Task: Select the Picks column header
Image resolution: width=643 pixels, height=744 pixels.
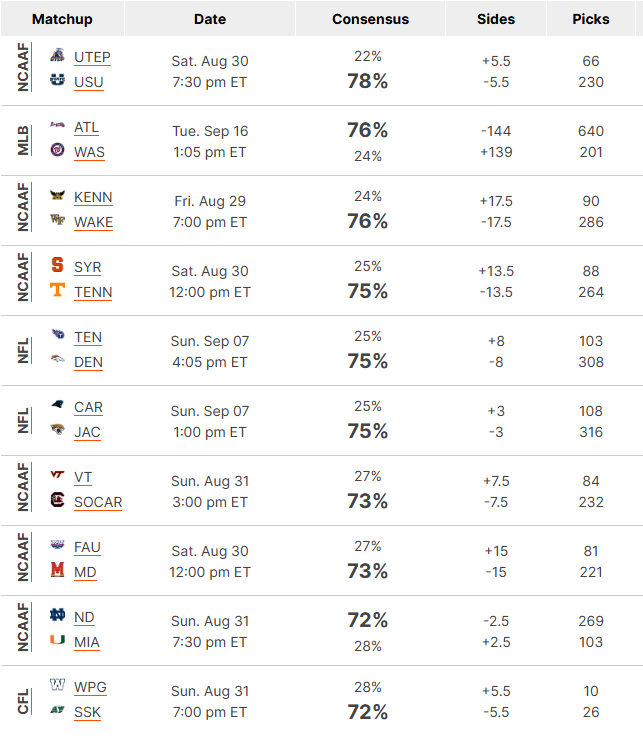Action: pos(591,19)
